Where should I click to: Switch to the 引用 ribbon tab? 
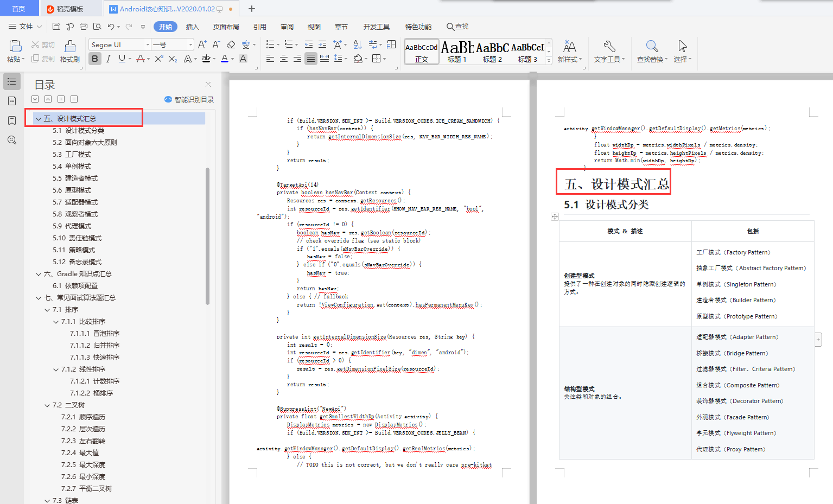tap(259, 27)
